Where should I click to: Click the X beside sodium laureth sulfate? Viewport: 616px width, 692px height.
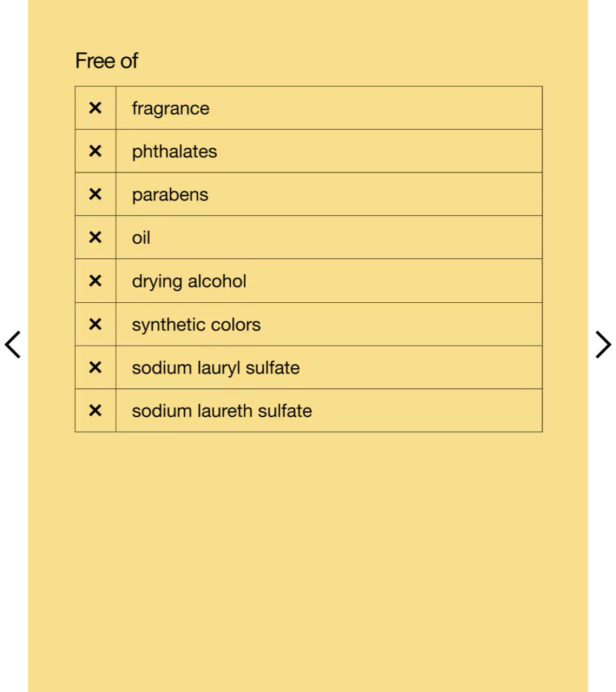click(x=95, y=411)
